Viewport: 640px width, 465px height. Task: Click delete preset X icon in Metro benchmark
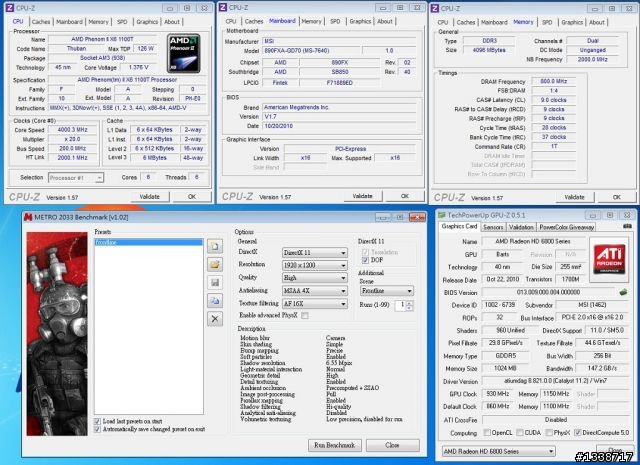215,319
